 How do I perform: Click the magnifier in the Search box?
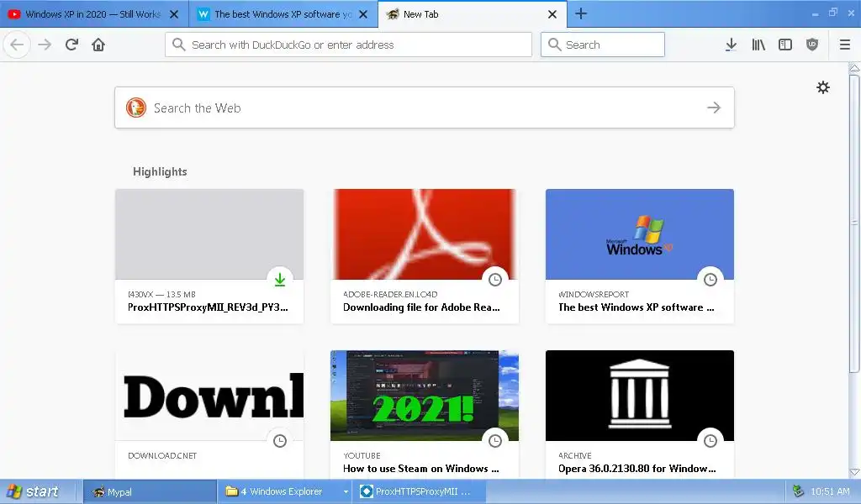(x=555, y=45)
